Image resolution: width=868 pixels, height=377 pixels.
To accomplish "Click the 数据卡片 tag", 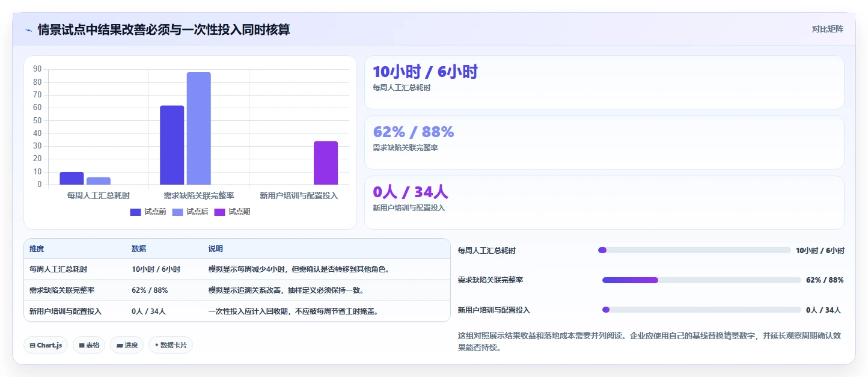I will click(x=170, y=345).
